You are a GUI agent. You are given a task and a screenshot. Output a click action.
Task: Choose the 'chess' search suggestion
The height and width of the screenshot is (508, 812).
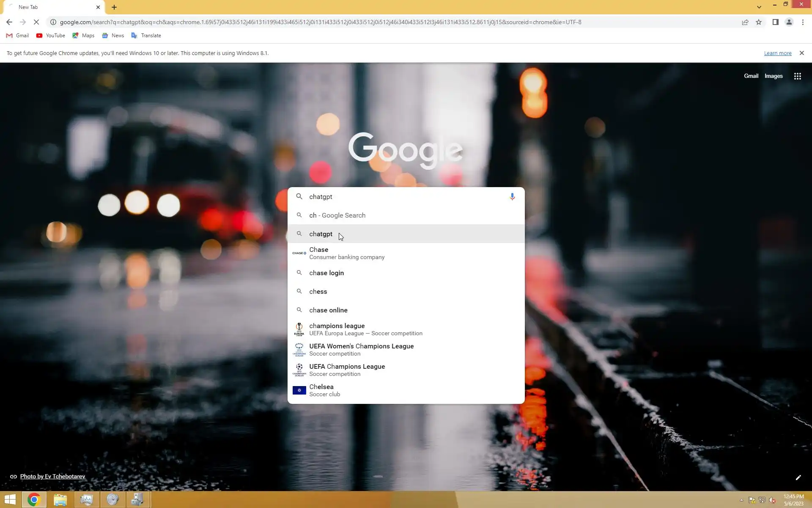click(x=318, y=292)
